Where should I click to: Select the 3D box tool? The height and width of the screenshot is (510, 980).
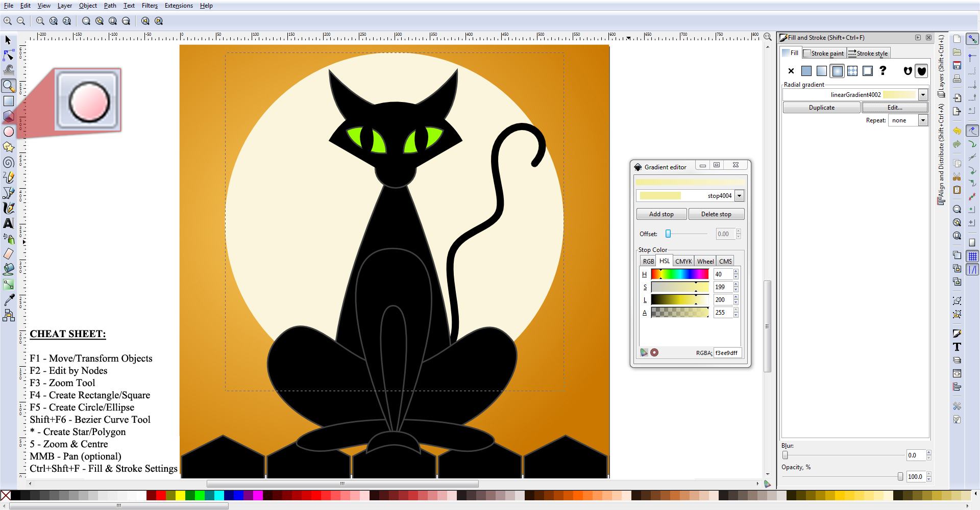[x=8, y=116]
